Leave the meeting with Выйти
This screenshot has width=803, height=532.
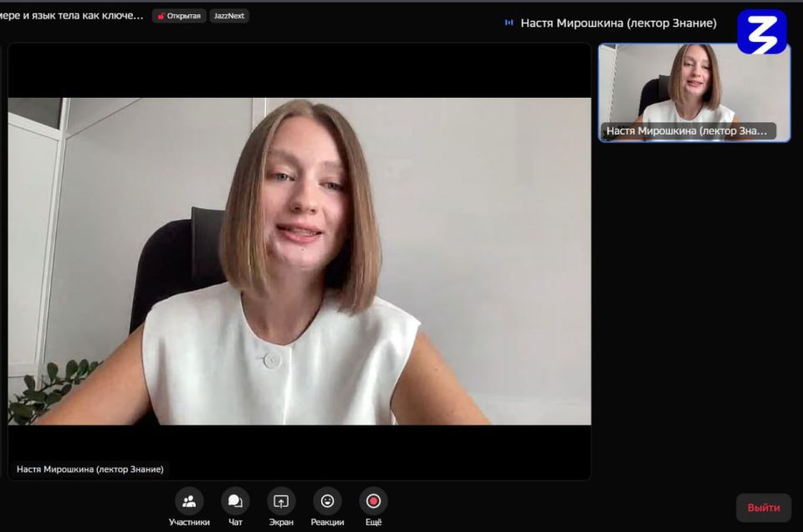pos(764,508)
